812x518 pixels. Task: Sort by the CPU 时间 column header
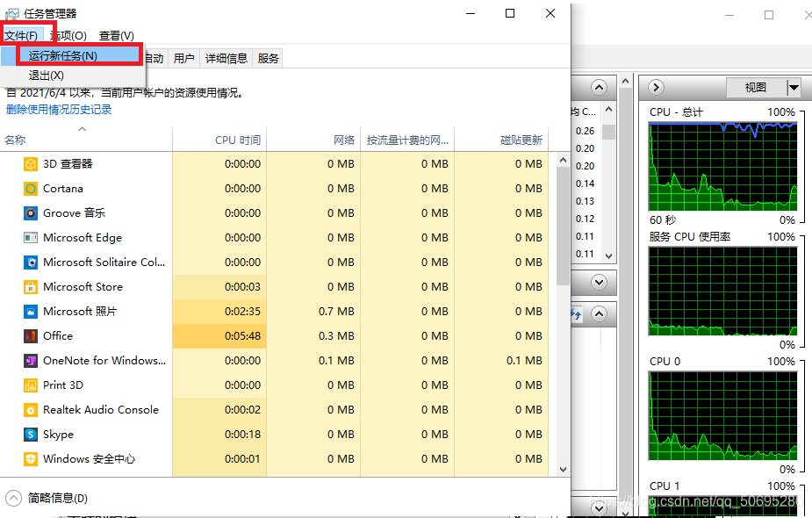[x=219, y=140]
